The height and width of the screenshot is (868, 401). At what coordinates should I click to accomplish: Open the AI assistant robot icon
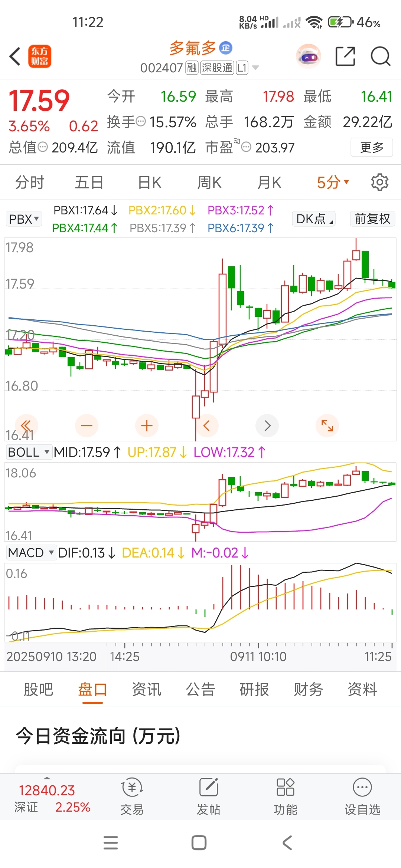[309, 56]
